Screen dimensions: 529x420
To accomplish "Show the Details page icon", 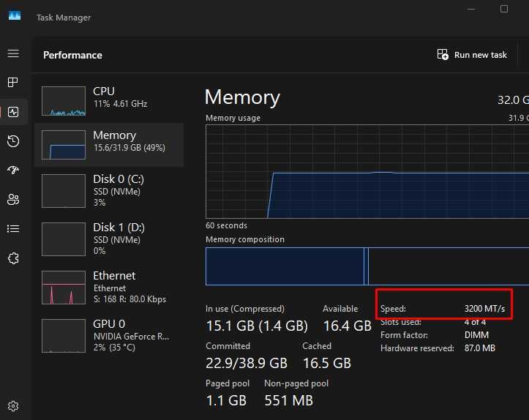I will [13, 228].
